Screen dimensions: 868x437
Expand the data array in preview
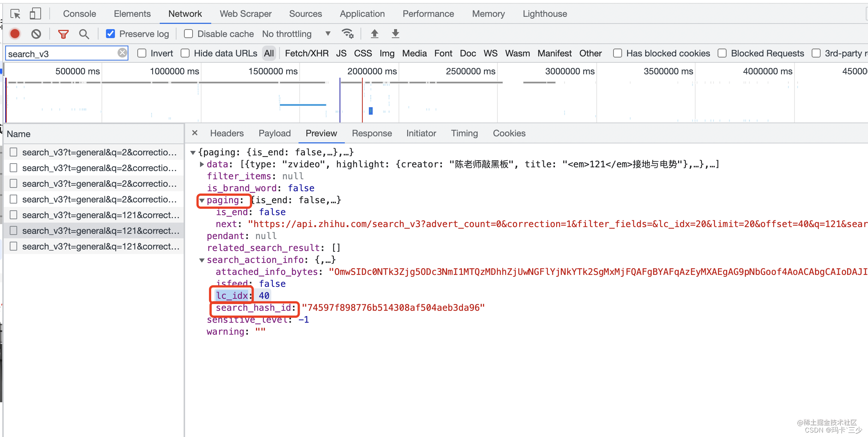pos(202,164)
